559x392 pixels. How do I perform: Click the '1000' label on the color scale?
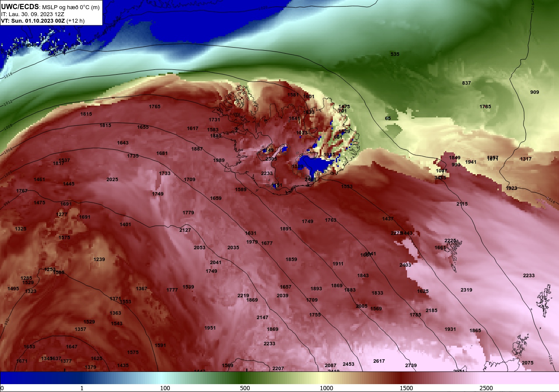point(326,388)
